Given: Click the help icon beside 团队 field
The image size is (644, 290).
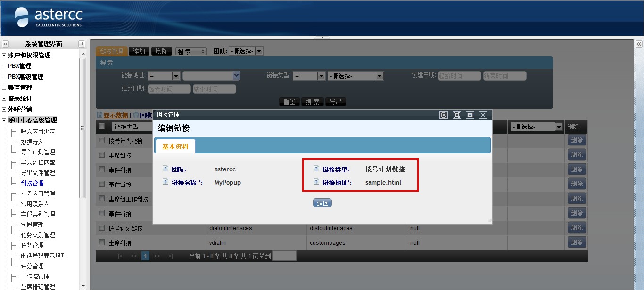Looking at the screenshot, I should [165, 169].
